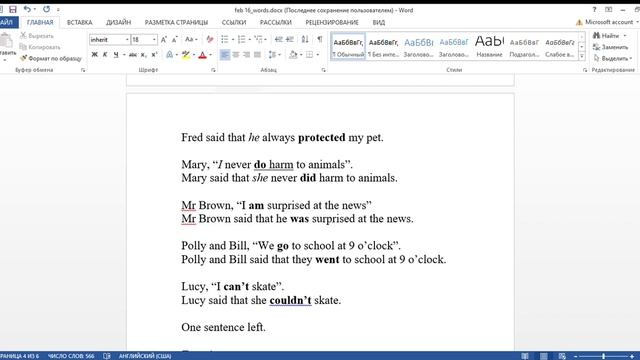Click Вырезать (Cut) button
Viewport: 640px width, 360px height.
click(x=37, y=36)
